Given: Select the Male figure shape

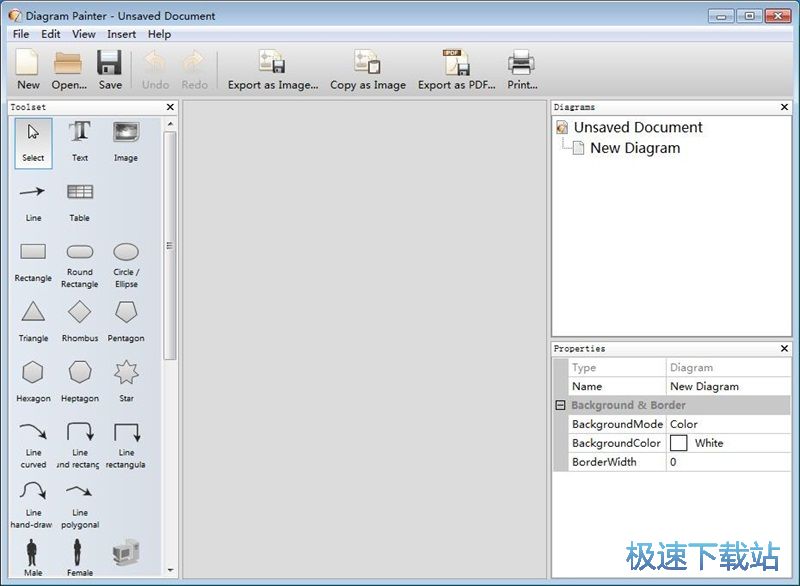Looking at the screenshot, I should [32, 557].
